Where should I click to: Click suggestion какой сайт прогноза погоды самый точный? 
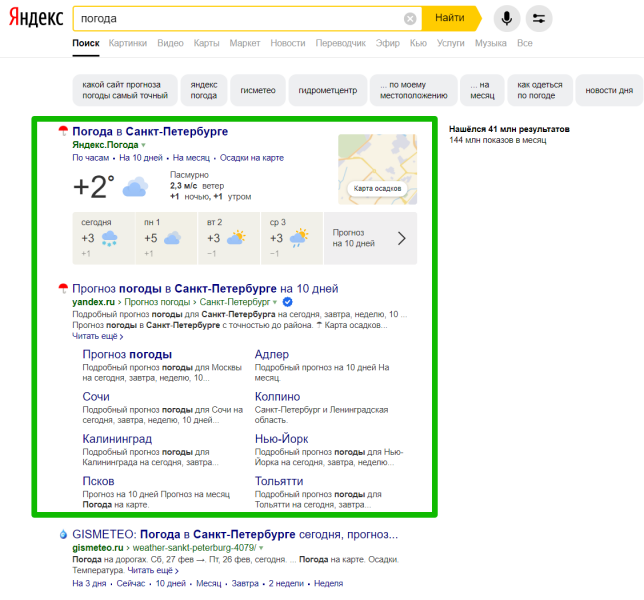125,90
